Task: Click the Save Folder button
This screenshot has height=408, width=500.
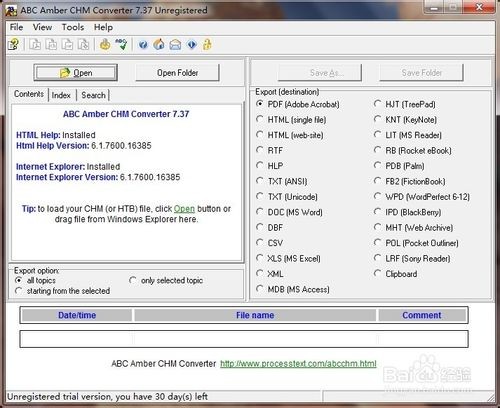Action: (421, 73)
